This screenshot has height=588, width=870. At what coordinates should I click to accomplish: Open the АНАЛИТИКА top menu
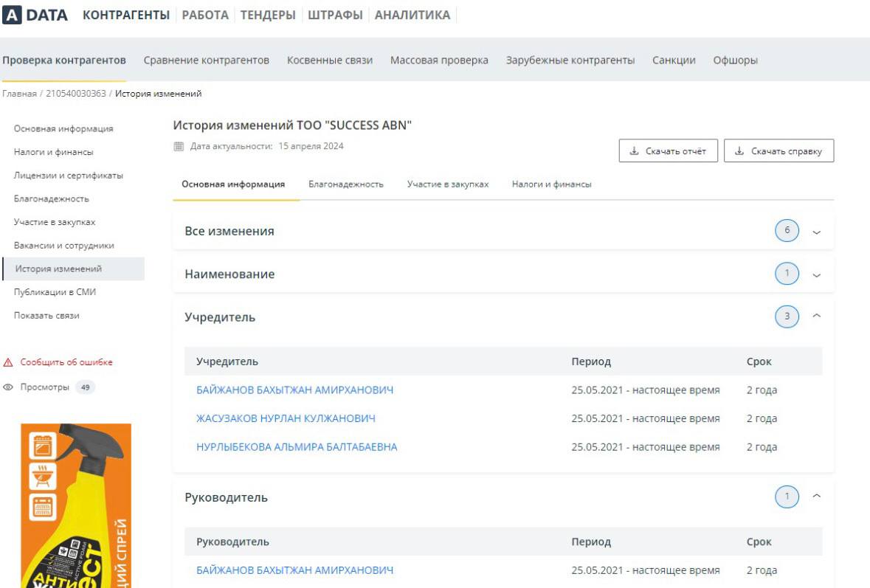[412, 15]
